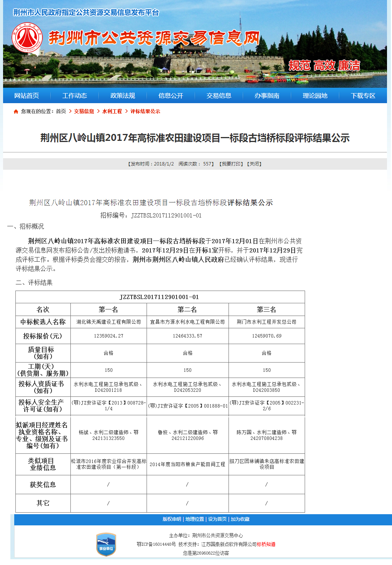392x565 pixels.
Task: Click the red circular site logo
Action: pyautogui.click(x=27, y=38)
